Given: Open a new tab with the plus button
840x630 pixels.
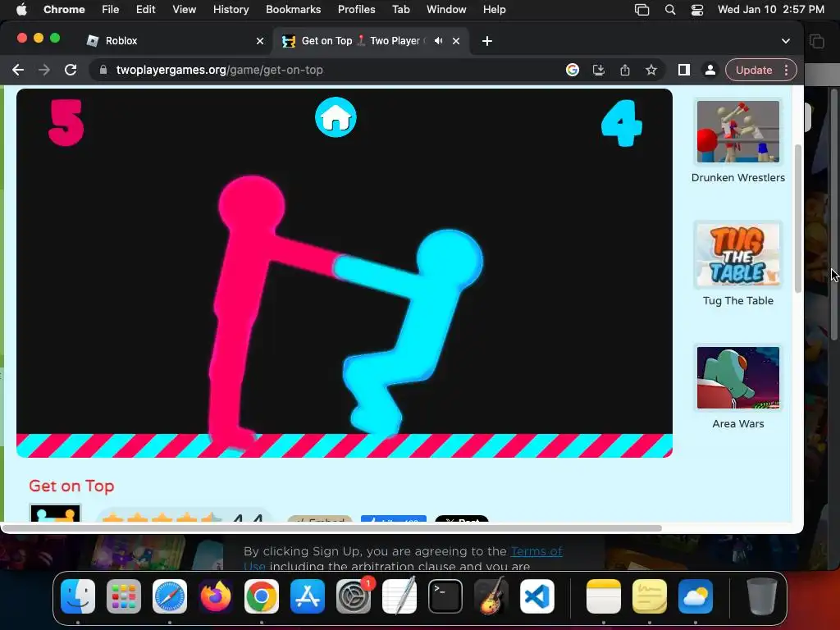Looking at the screenshot, I should [x=487, y=41].
